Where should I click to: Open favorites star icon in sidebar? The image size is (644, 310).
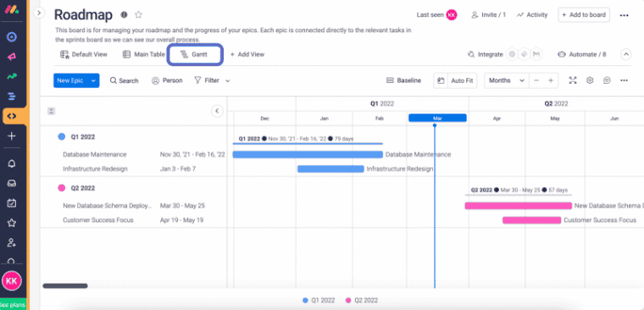point(12,223)
